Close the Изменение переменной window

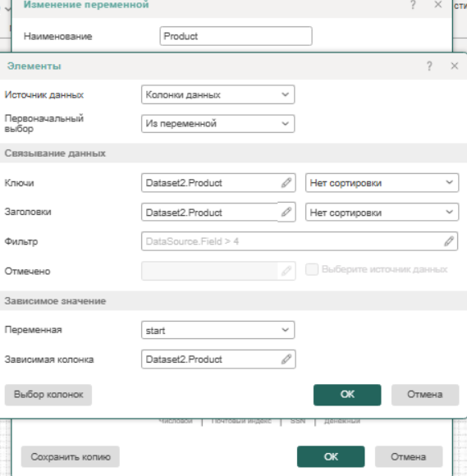[x=437, y=5]
